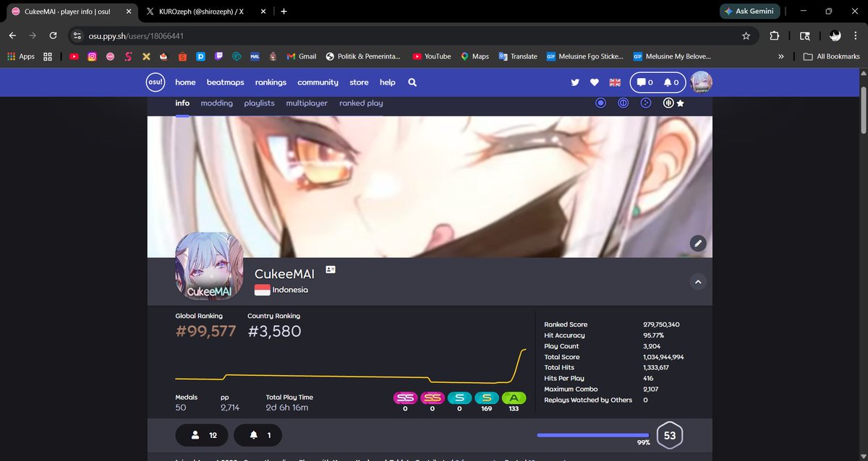
Task: Open the rankings menu
Action: (271, 82)
